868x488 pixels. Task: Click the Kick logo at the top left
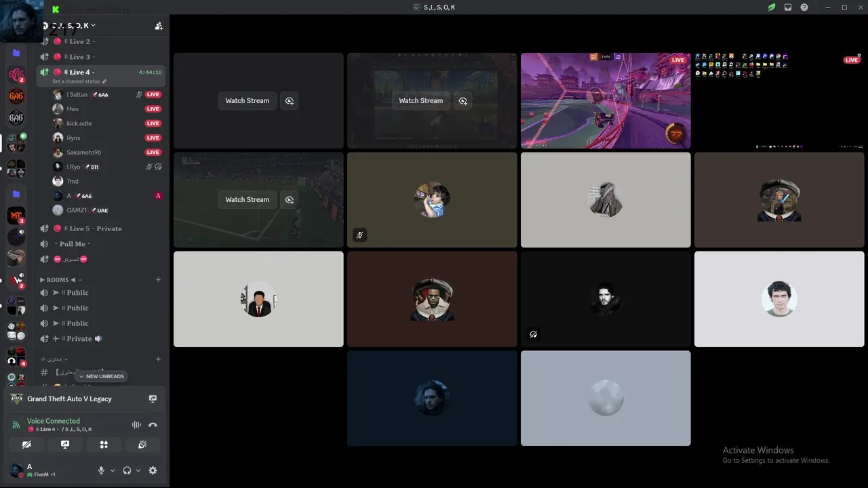tap(56, 9)
